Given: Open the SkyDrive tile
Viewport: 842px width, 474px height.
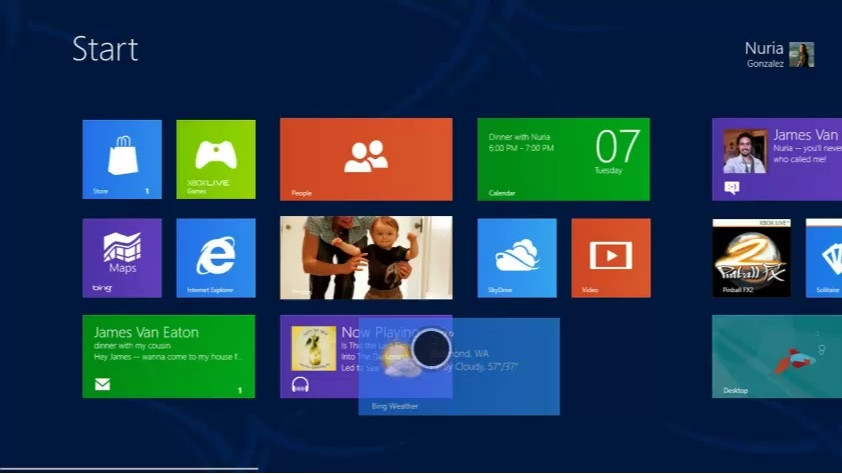Looking at the screenshot, I should pyautogui.click(x=517, y=258).
